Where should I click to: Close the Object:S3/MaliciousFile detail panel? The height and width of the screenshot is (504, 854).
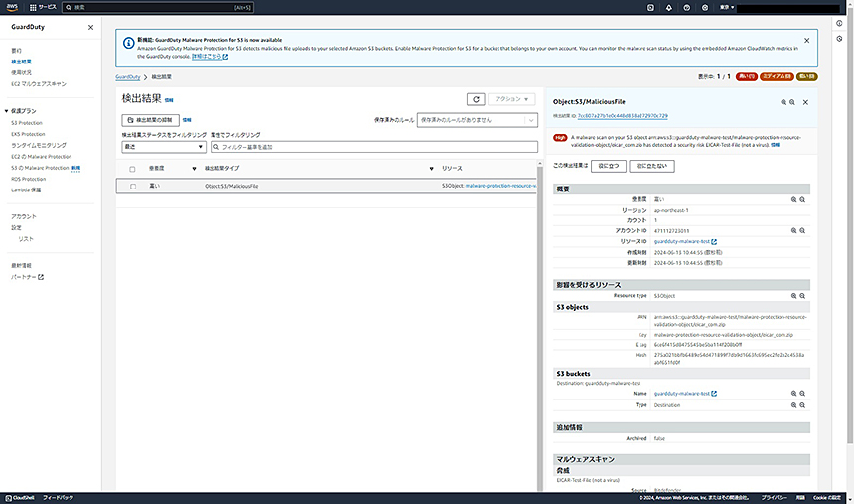pos(805,102)
